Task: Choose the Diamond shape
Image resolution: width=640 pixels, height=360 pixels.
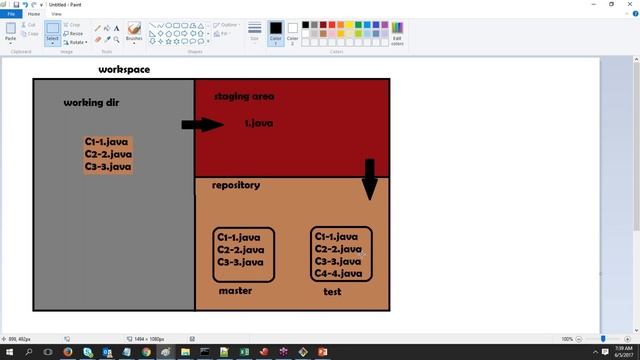Action: click(160, 33)
